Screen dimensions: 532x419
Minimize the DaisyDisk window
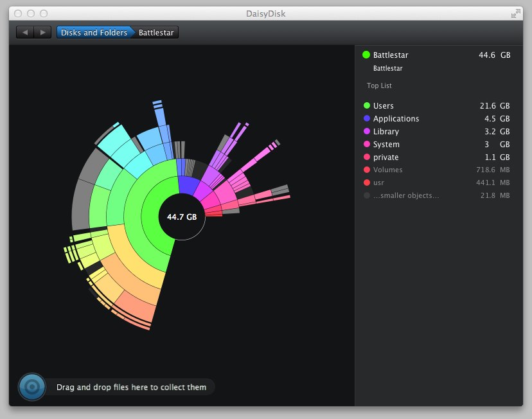coord(31,13)
